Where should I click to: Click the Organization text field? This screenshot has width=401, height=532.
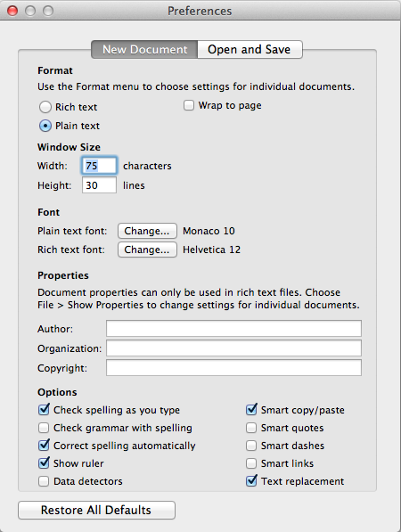click(x=233, y=348)
